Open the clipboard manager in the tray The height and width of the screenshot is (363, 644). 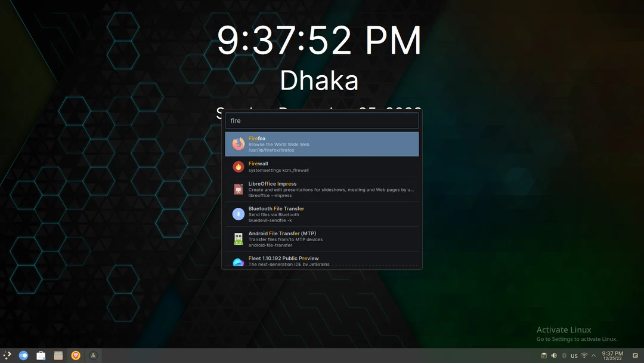click(x=544, y=355)
